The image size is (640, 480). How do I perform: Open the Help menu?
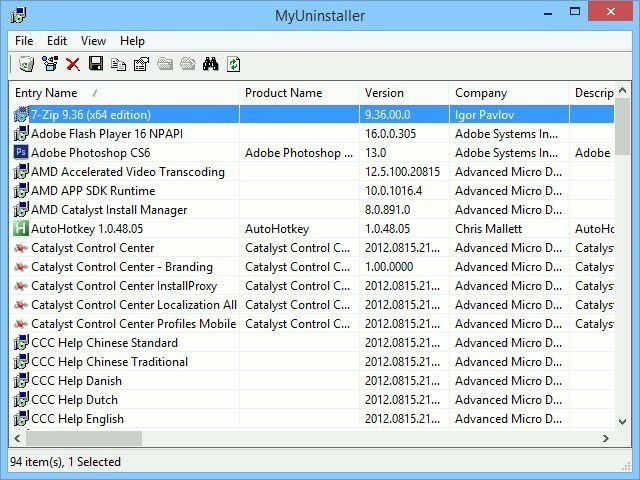click(x=132, y=41)
